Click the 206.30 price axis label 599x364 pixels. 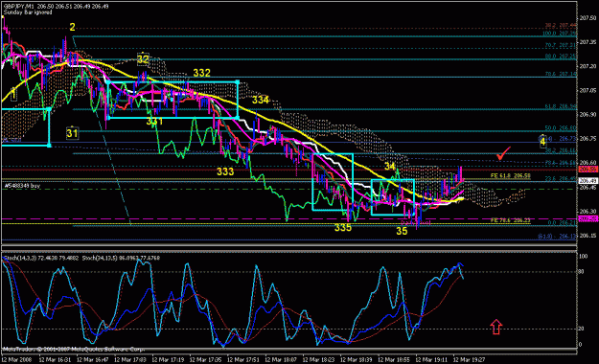[x=587, y=212]
